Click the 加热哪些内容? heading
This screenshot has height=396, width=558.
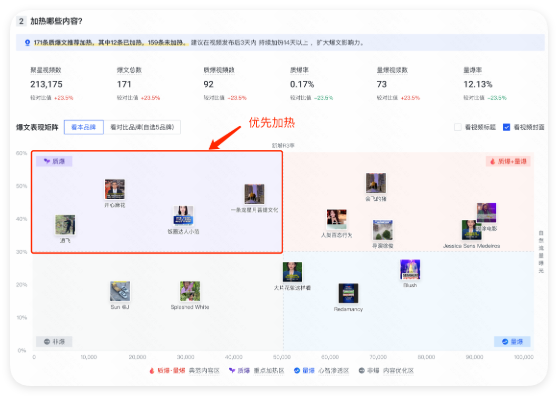tap(56, 21)
